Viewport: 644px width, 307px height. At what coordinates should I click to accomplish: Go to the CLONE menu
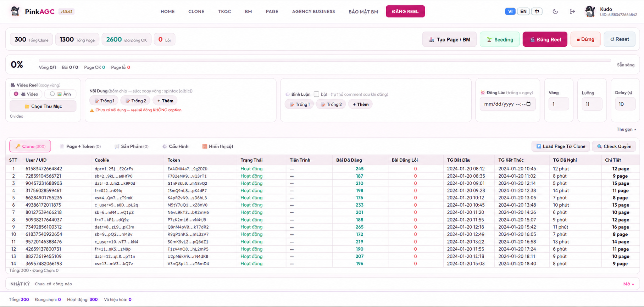196,12
